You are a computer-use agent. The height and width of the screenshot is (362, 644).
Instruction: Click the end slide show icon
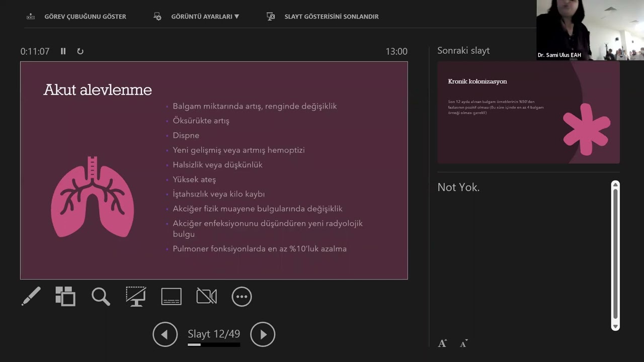click(271, 16)
